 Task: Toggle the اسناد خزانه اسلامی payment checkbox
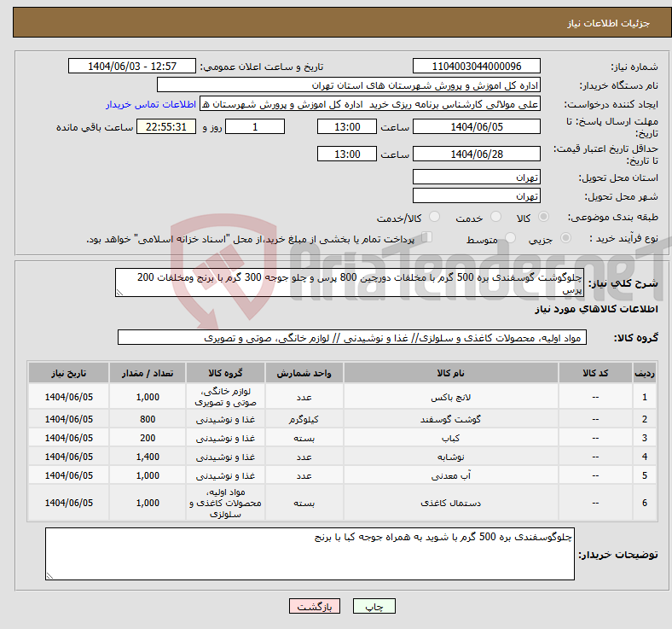(427, 237)
